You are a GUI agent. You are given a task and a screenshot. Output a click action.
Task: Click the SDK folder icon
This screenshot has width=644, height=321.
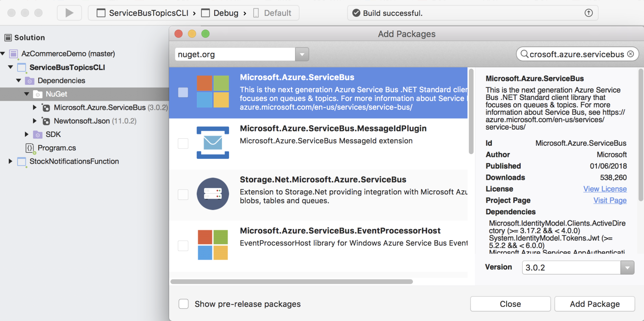pos(38,134)
